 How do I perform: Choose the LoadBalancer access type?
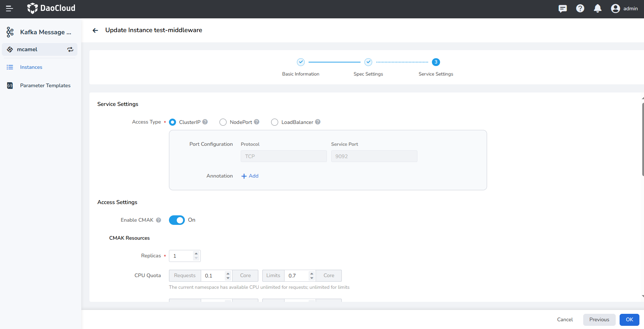pos(275,122)
